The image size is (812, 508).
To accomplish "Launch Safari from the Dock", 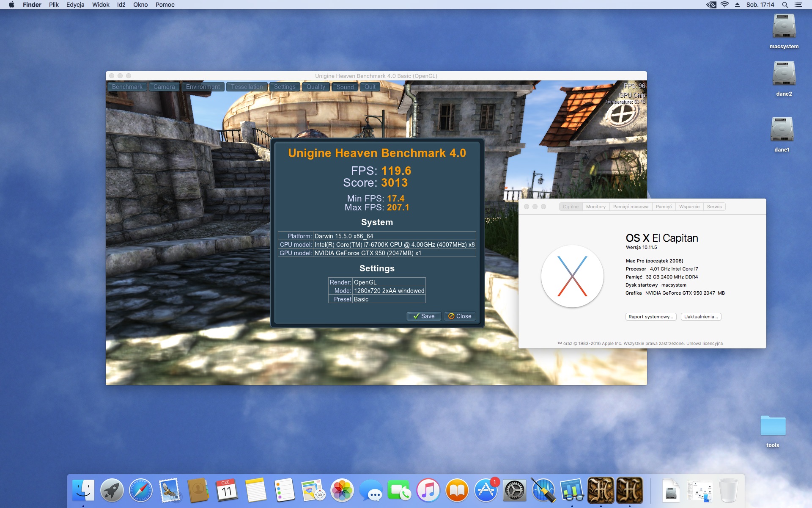I will (x=141, y=490).
